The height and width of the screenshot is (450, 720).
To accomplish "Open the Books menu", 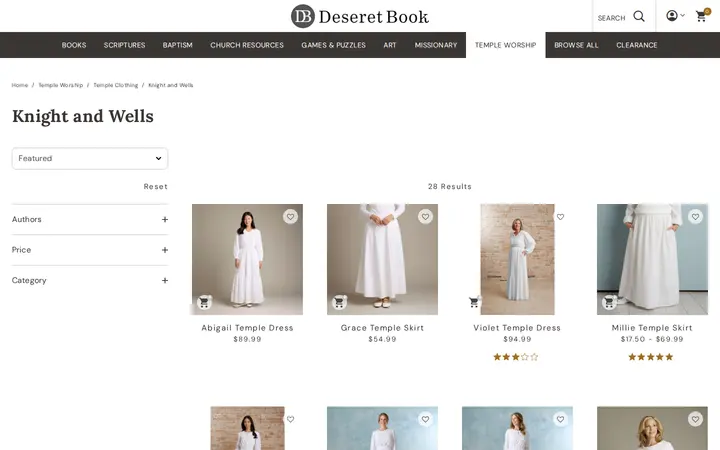I will [74, 45].
